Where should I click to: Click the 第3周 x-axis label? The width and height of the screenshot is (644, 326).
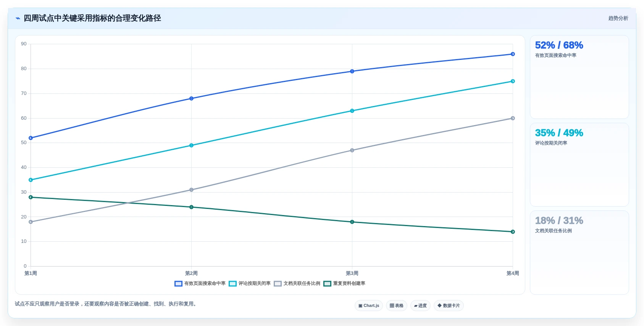(x=352, y=273)
